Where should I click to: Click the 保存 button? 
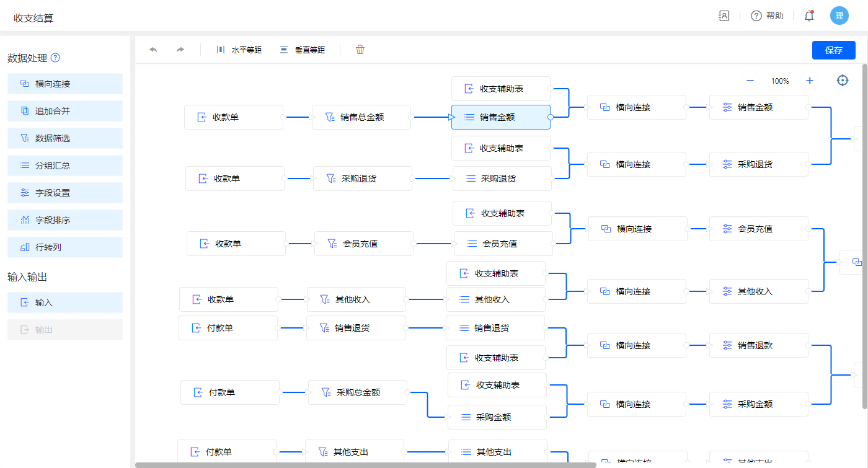pyautogui.click(x=833, y=50)
